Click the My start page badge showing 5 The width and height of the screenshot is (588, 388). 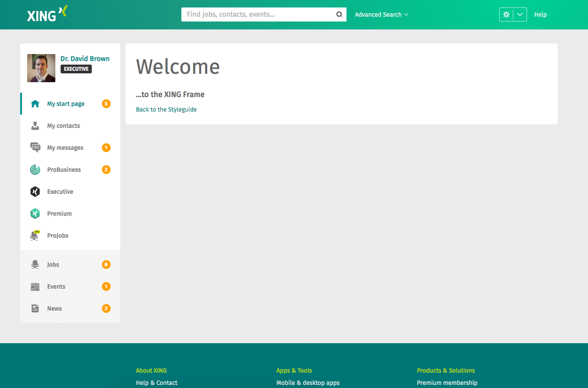point(106,104)
